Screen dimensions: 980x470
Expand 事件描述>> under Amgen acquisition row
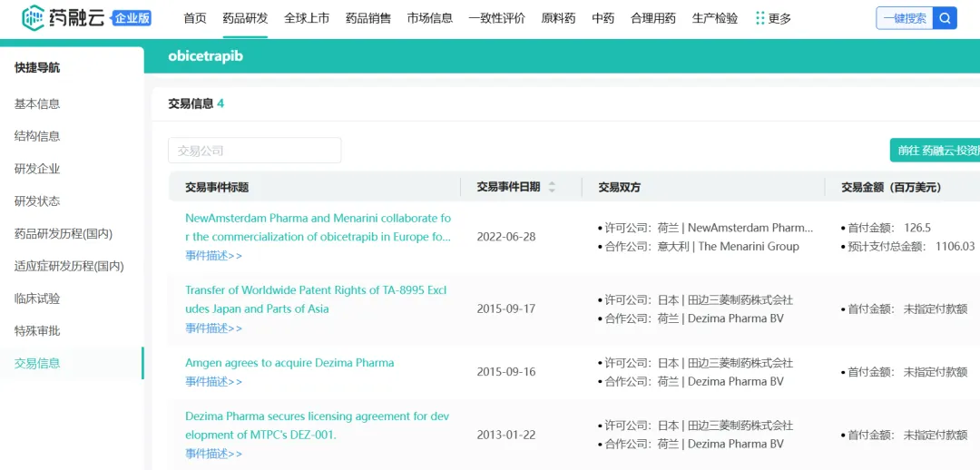[x=213, y=382]
